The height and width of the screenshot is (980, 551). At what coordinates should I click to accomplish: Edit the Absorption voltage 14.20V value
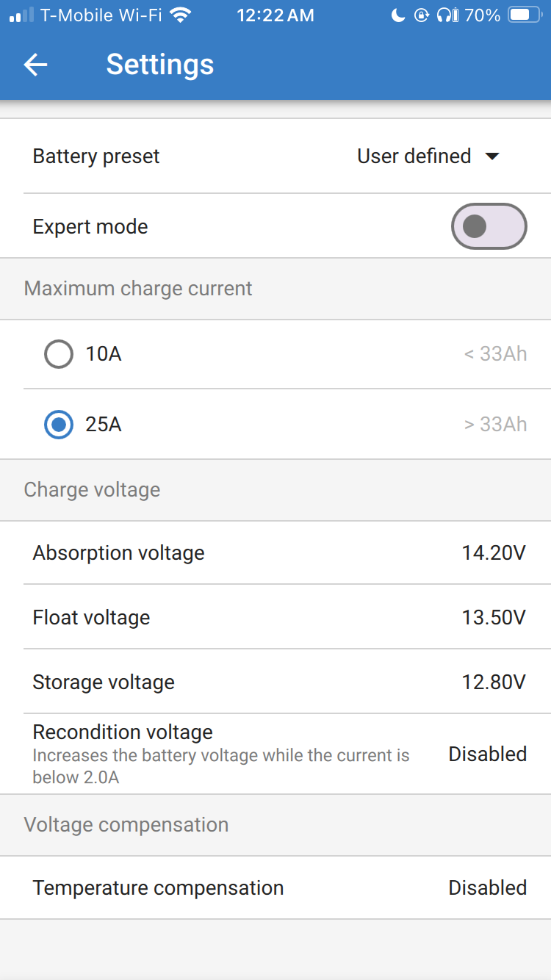point(493,553)
